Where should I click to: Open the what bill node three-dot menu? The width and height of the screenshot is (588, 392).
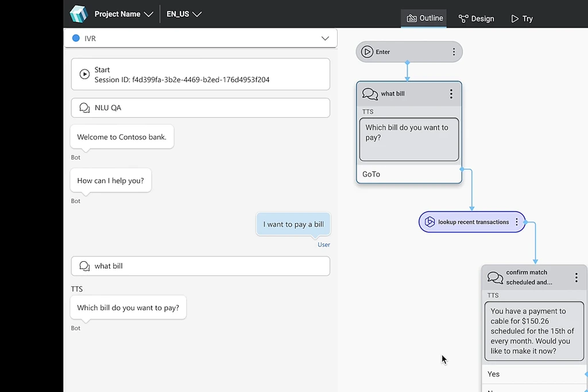point(451,94)
